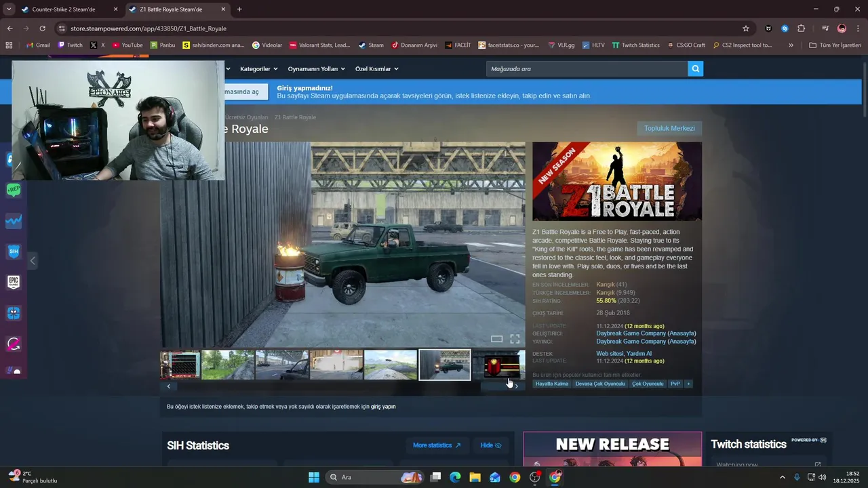Open Turkish reviews Karışık (9.949) link
The width and height of the screenshot is (868, 488).
click(616, 293)
